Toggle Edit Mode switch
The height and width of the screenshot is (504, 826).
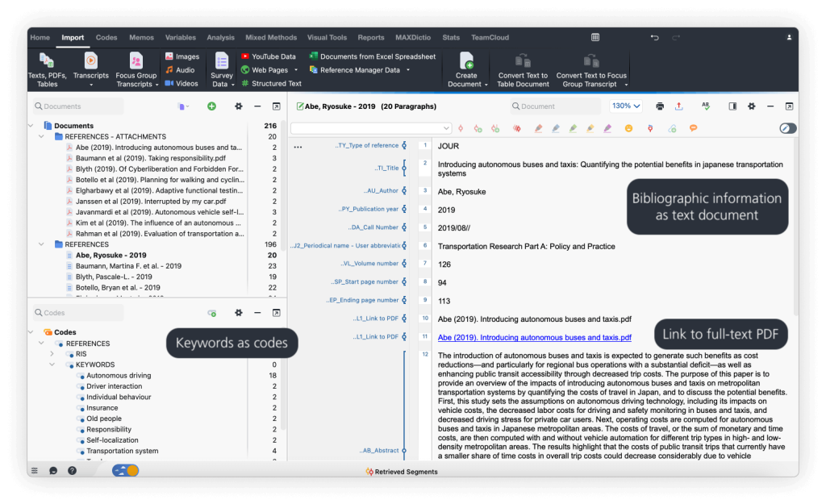pyautogui.click(x=787, y=128)
